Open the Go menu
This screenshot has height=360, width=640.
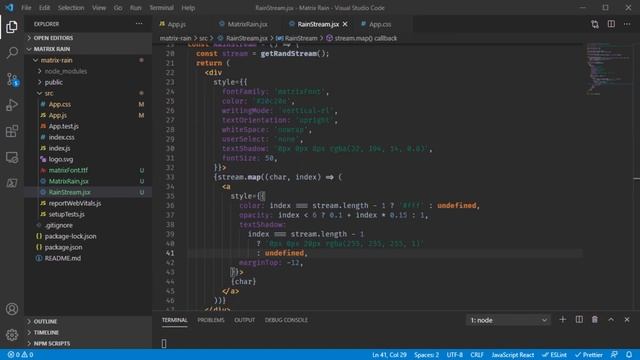118,8
